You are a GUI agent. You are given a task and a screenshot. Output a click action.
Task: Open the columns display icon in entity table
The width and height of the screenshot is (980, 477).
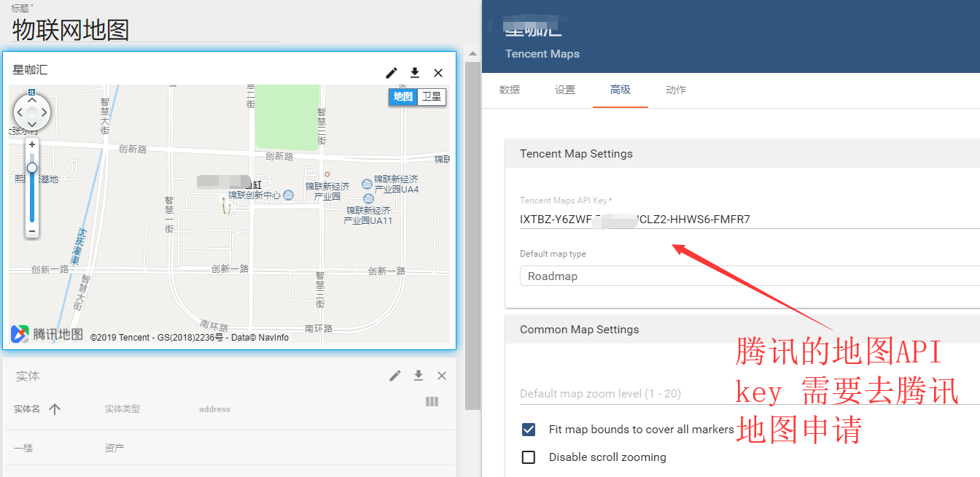click(x=432, y=402)
